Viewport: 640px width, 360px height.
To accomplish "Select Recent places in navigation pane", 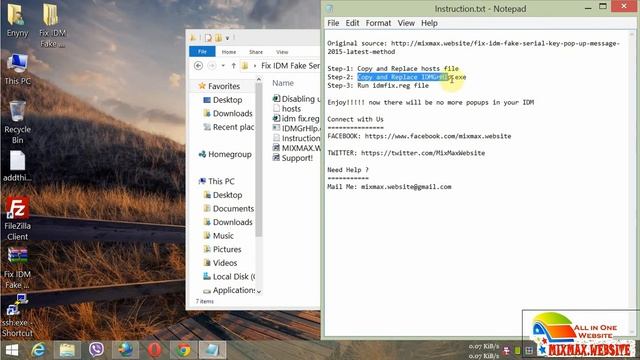I will [x=229, y=127].
